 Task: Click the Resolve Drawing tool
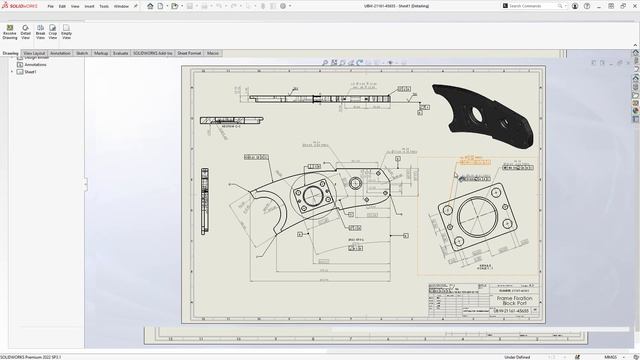click(10, 32)
